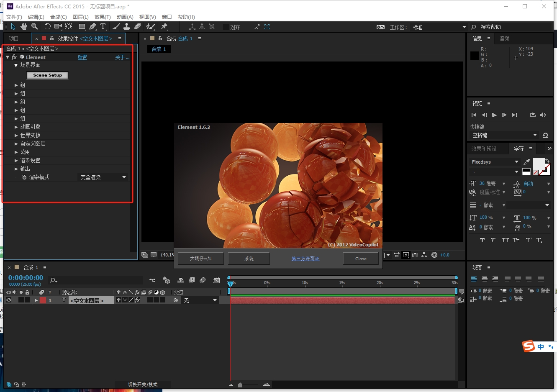
Task: Click the 搜索帮助 search field
Action: tap(510, 27)
